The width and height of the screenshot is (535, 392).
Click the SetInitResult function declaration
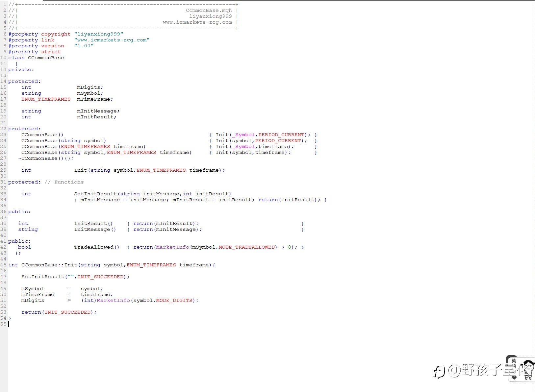click(x=153, y=194)
